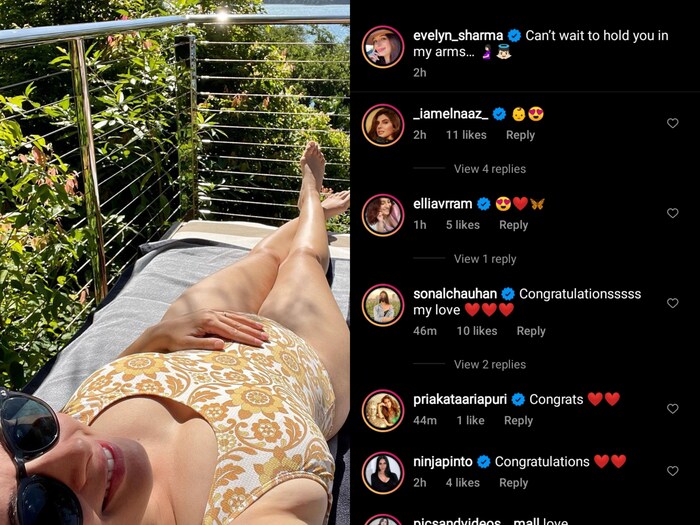This screenshot has height=525, width=700.
Task: Expand View 1 reply under elliavrram
Action: coord(485,259)
